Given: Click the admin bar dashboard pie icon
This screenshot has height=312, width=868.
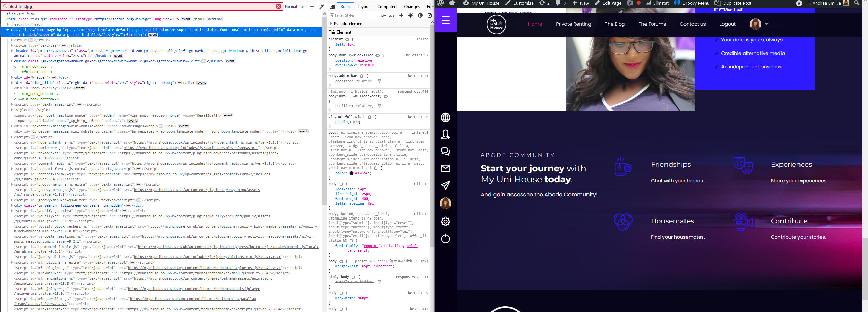Looking at the screenshot, I should coord(452,3).
